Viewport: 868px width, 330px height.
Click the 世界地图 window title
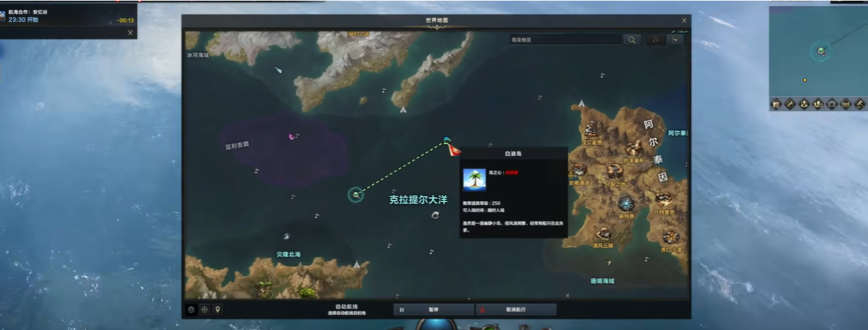click(436, 21)
